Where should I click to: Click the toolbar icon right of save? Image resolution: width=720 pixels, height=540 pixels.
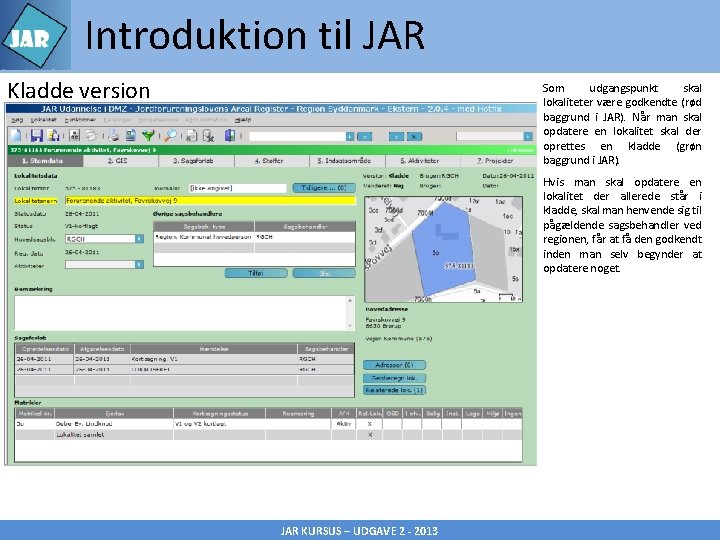[x=54, y=135]
